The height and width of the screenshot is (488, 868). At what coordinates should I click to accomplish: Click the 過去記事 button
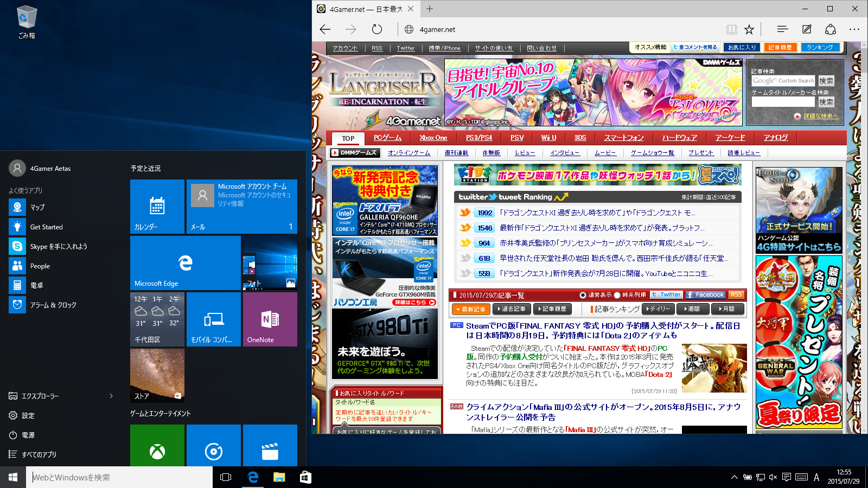[511, 309]
